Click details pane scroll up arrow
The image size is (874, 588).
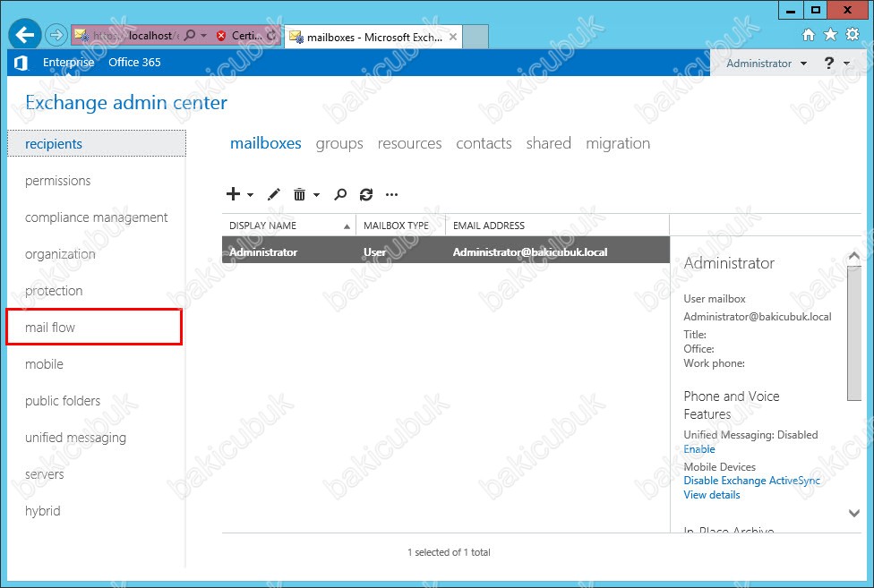[x=854, y=256]
